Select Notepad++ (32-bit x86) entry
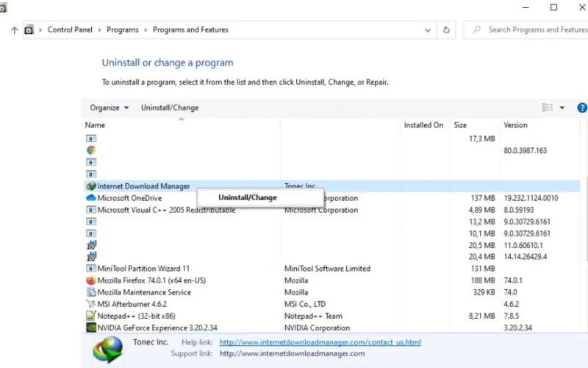This screenshot has height=368, width=588. click(x=136, y=316)
